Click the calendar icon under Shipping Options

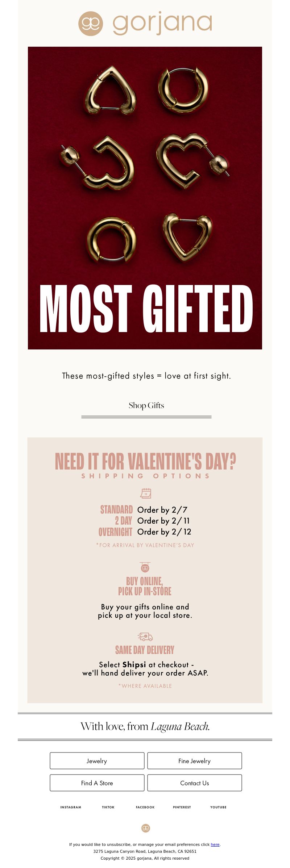click(145, 493)
